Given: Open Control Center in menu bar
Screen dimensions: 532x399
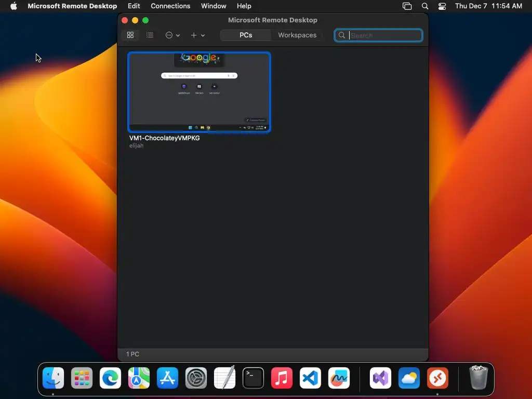Looking at the screenshot, I should [x=442, y=6].
